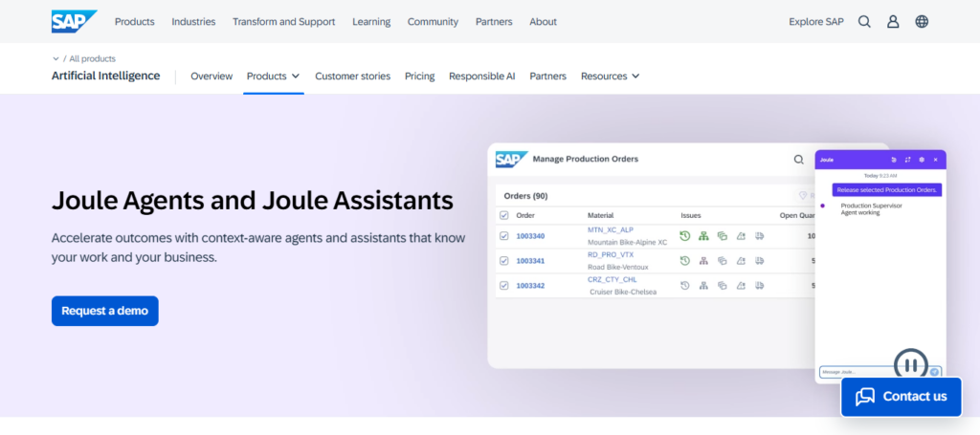Open material CRZ_CTY_CHL link
The image size is (980, 435).
click(x=612, y=279)
